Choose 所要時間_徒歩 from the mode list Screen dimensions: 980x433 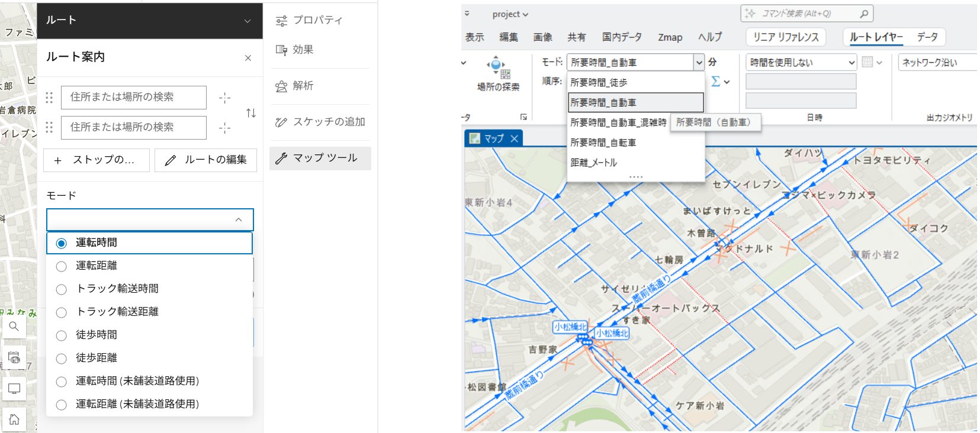[x=599, y=83]
